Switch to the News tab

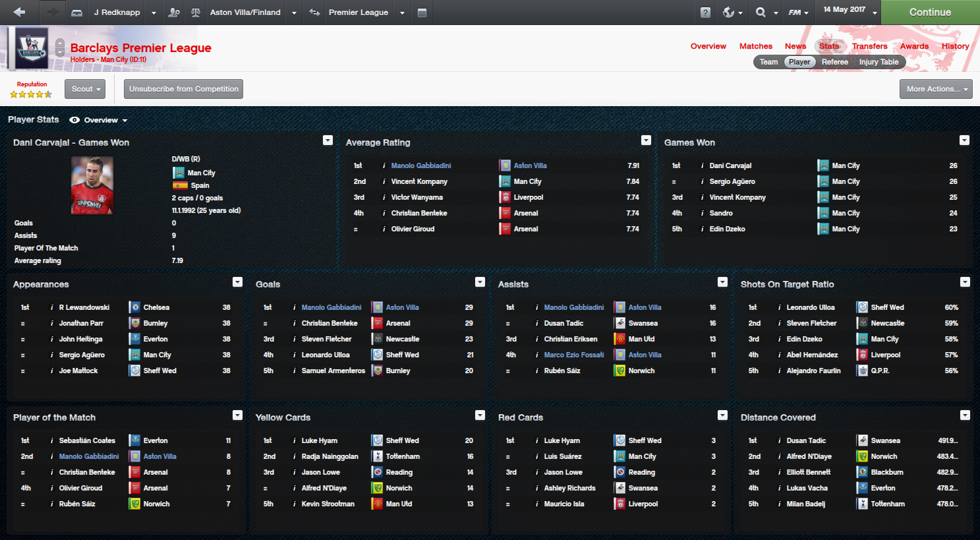click(x=795, y=46)
